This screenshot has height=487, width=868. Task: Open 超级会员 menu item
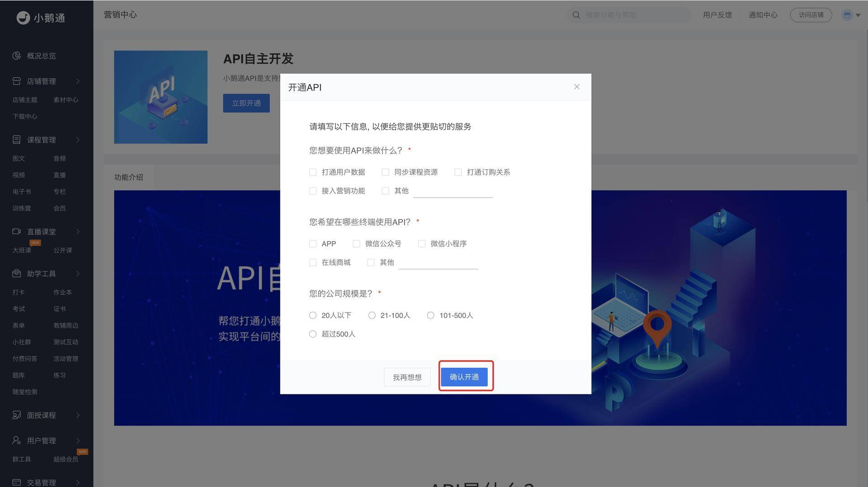pyautogui.click(x=66, y=459)
